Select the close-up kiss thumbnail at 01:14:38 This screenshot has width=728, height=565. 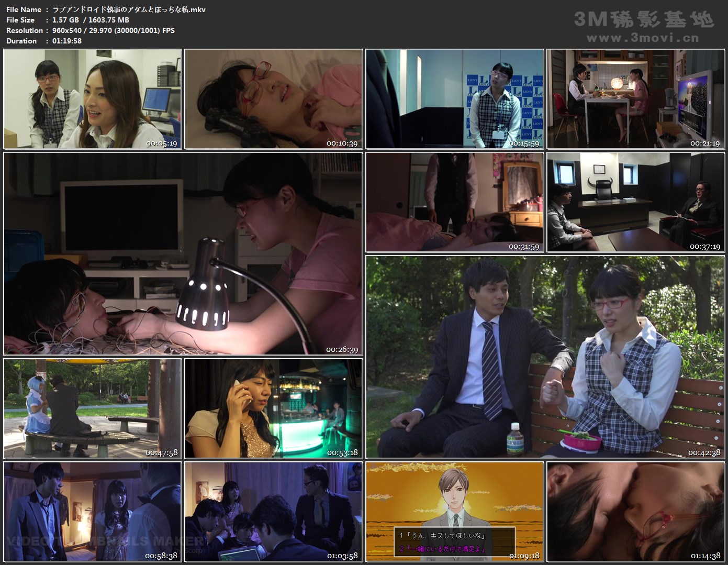(635, 512)
